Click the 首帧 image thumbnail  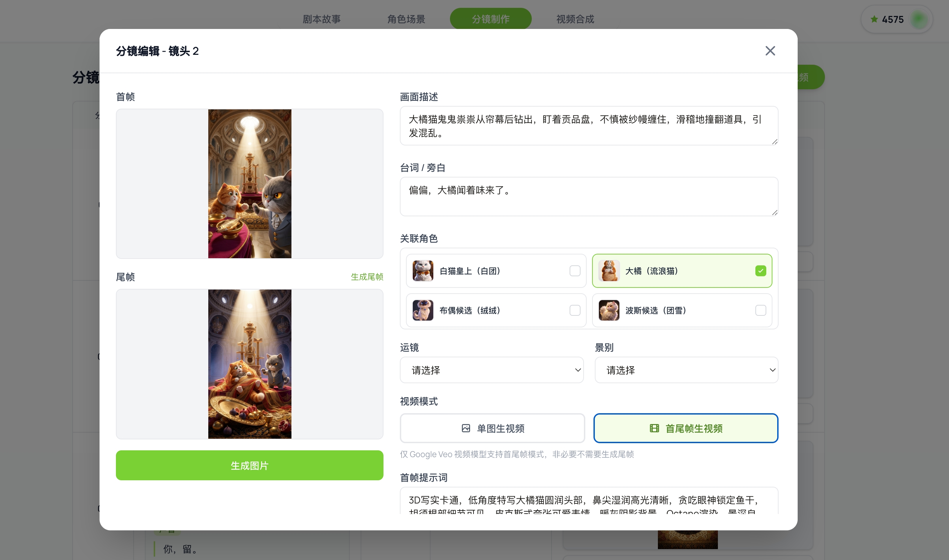click(x=250, y=184)
